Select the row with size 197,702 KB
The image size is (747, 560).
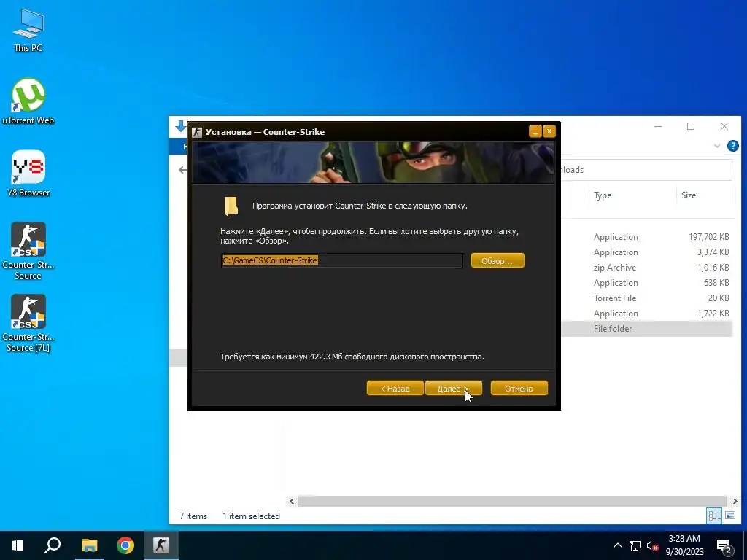647,237
